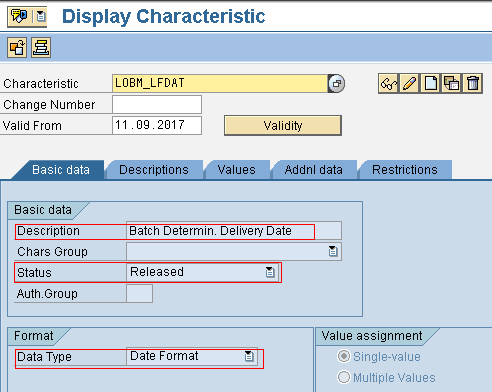Click the Delete trash can icon

point(472,83)
